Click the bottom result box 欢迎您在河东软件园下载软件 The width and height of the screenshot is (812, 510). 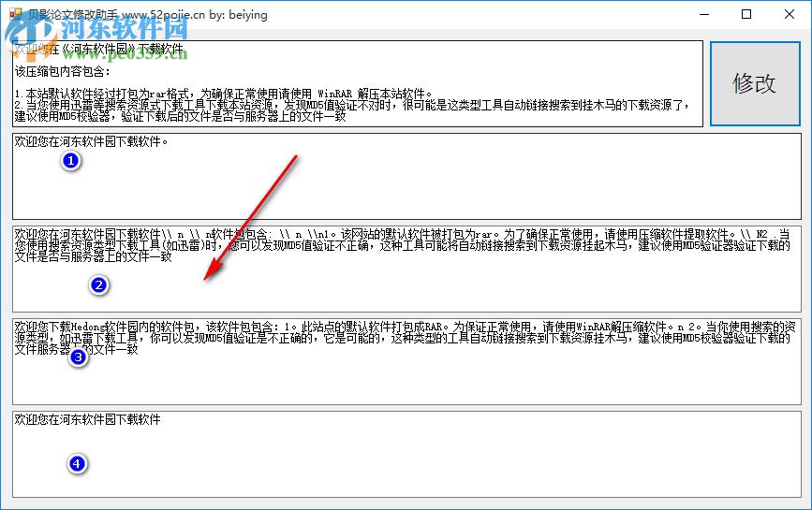click(x=406, y=454)
